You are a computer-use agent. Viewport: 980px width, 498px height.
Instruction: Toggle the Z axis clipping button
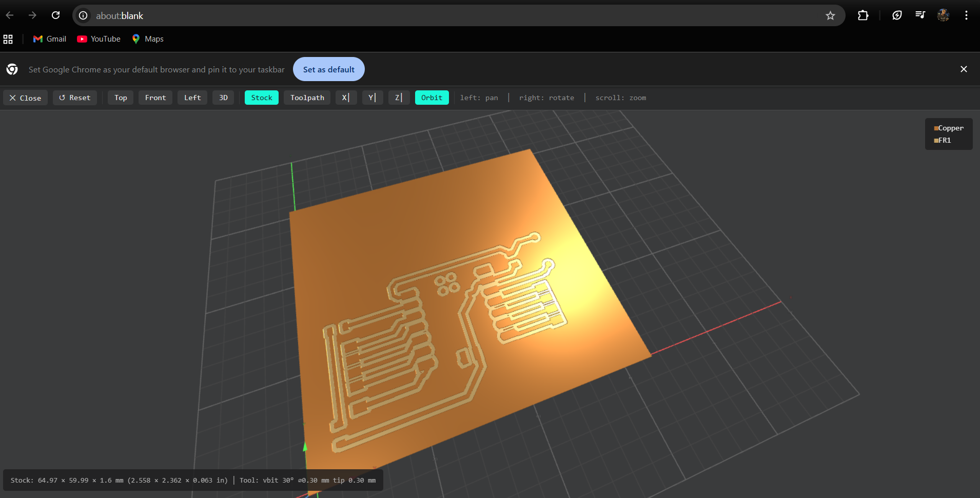coord(399,98)
